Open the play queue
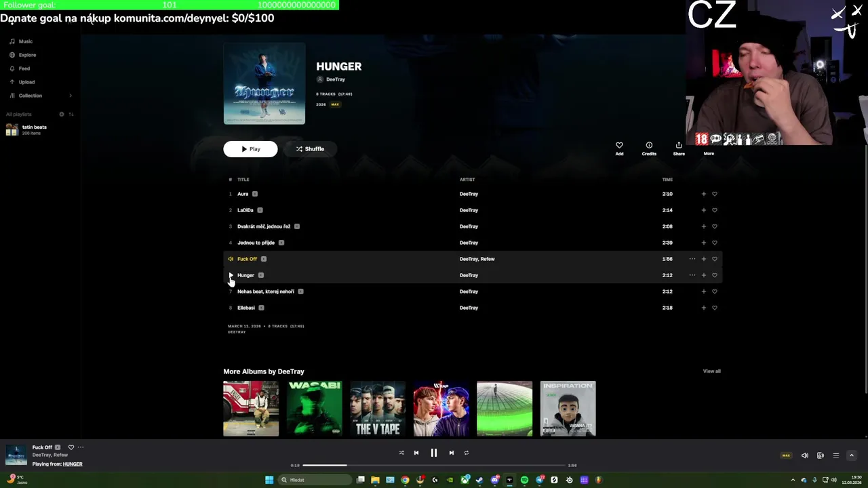This screenshot has height=488, width=868. [x=836, y=455]
